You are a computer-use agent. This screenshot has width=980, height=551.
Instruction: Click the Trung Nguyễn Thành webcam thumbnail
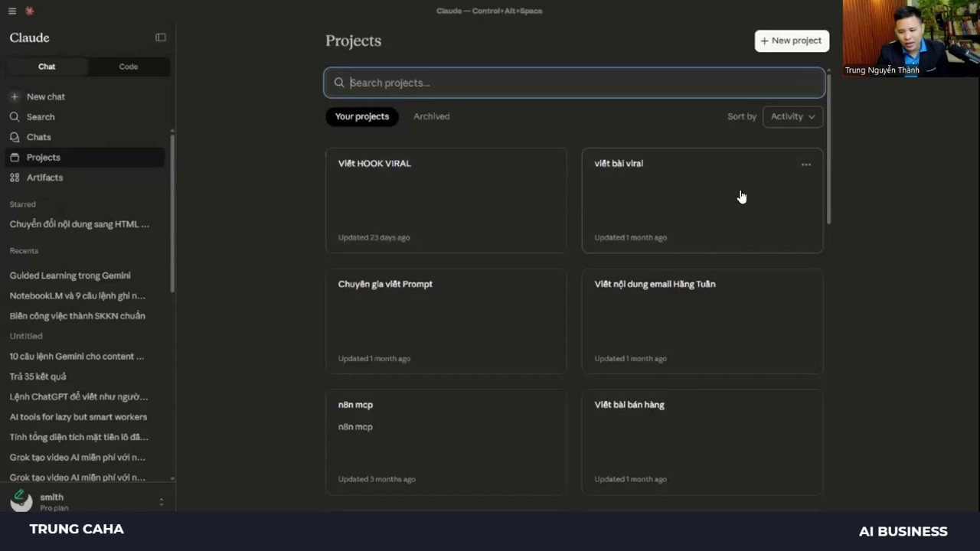click(911, 38)
